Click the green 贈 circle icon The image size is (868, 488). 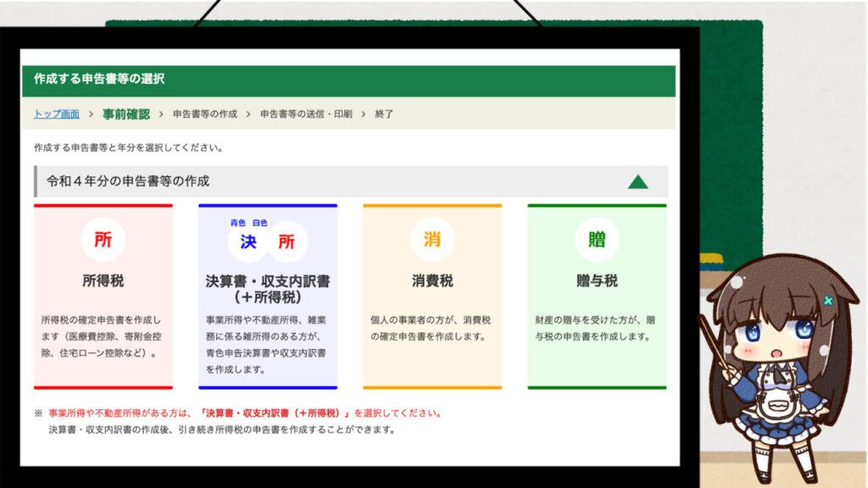click(x=596, y=240)
